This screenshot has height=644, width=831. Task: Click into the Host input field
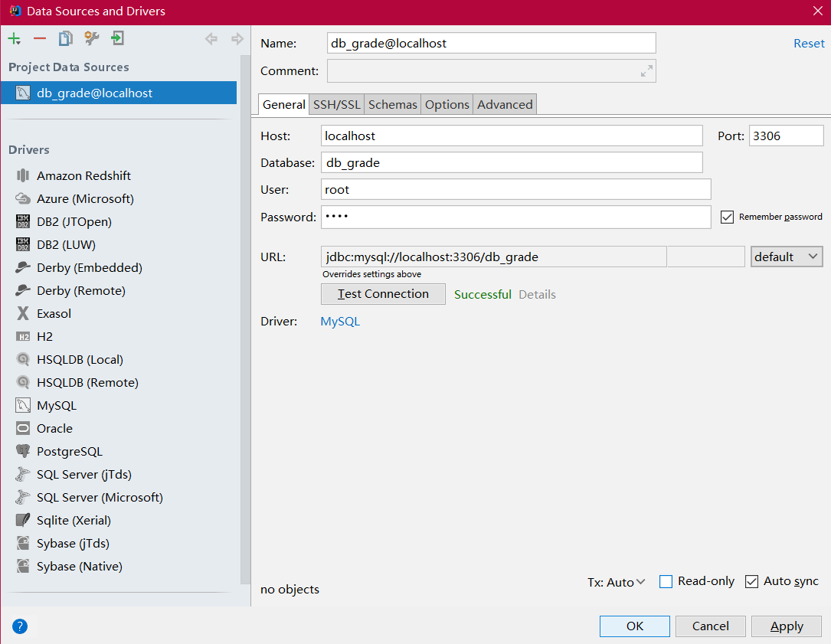coord(512,136)
